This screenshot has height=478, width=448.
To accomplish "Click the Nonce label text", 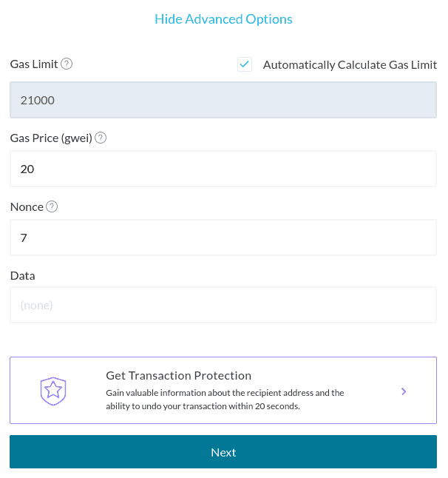I will pyautogui.click(x=27, y=206).
